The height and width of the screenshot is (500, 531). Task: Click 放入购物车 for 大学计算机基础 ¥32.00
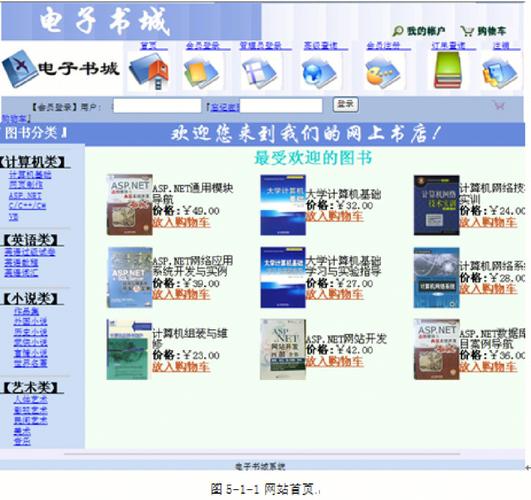335,217
